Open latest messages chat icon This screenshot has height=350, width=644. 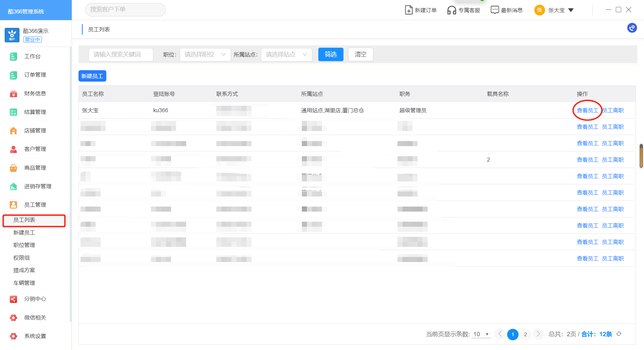point(495,10)
